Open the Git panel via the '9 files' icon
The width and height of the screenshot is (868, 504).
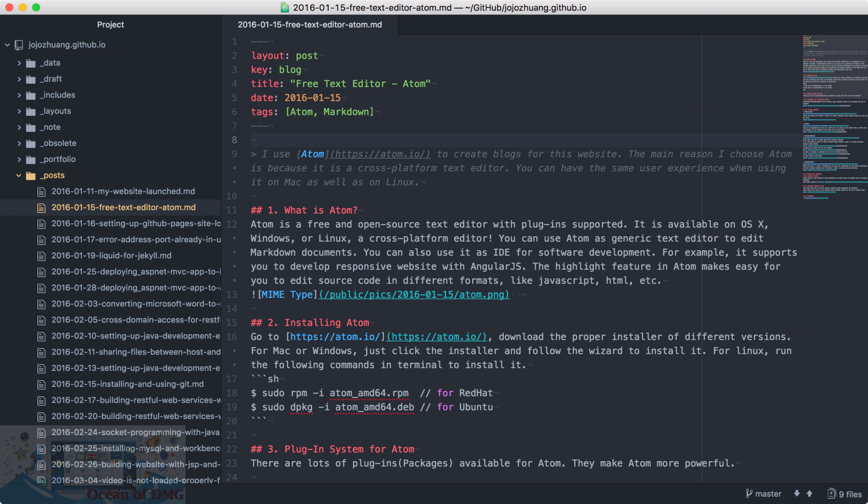[x=831, y=493]
